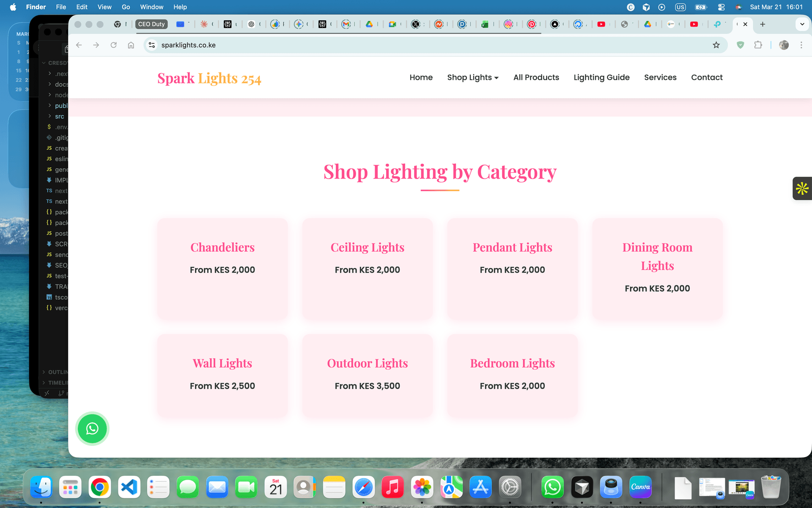Screen dimensions: 812x508
Task: Open the Outdoor Lights category card
Action: pyautogui.click(x=367, y=376)
